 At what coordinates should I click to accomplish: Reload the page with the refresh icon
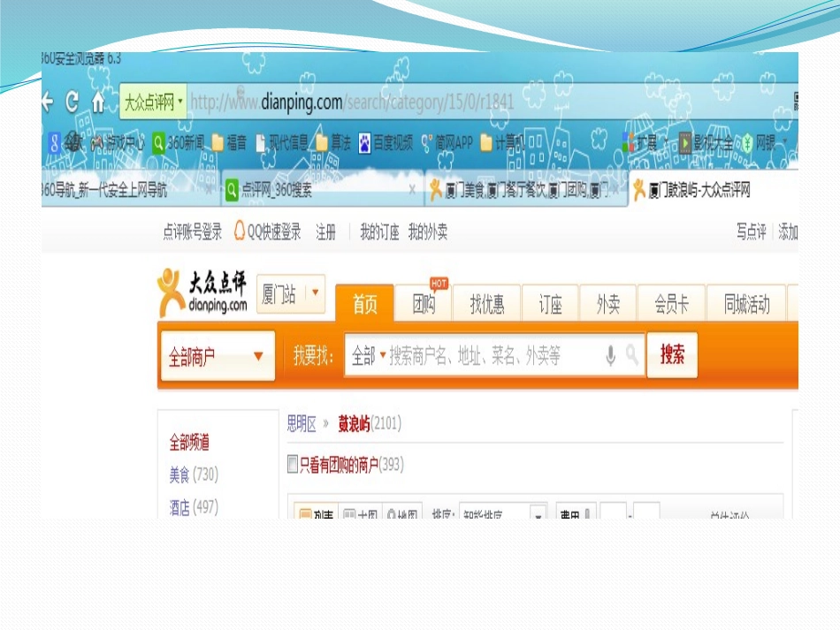[x=73, y=101]
